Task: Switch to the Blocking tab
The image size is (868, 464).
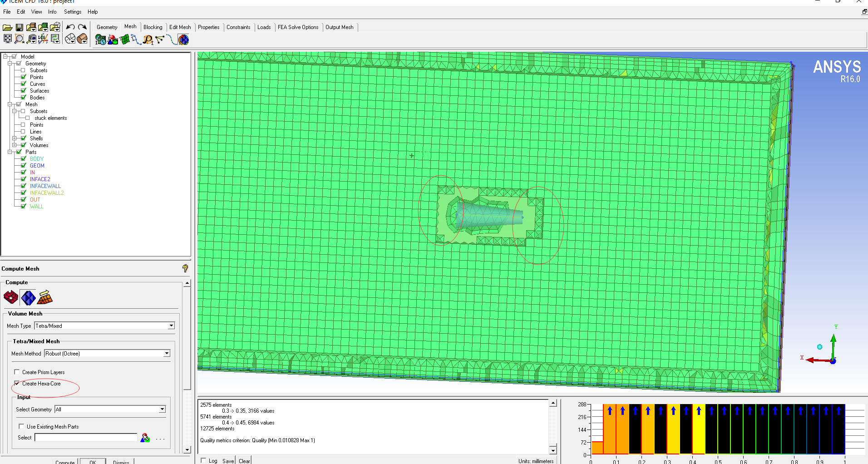Action: click(x=153, y=27)
